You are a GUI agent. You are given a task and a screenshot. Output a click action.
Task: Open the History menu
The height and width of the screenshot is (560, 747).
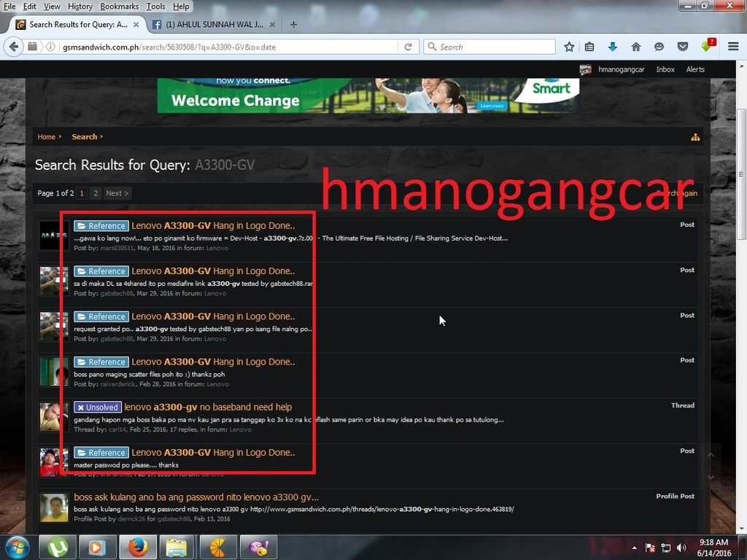point(80,7)
